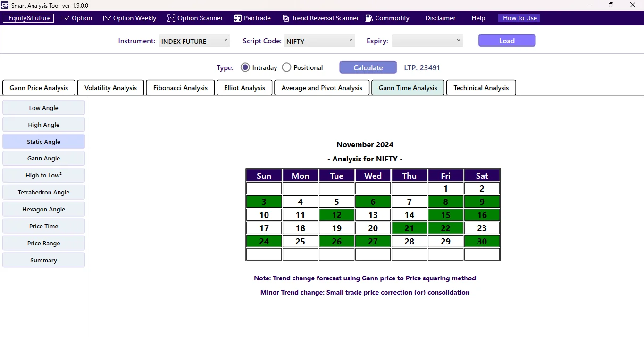Open the Elliot Analysis tab

pyautogui.click(x=244, y=87)
